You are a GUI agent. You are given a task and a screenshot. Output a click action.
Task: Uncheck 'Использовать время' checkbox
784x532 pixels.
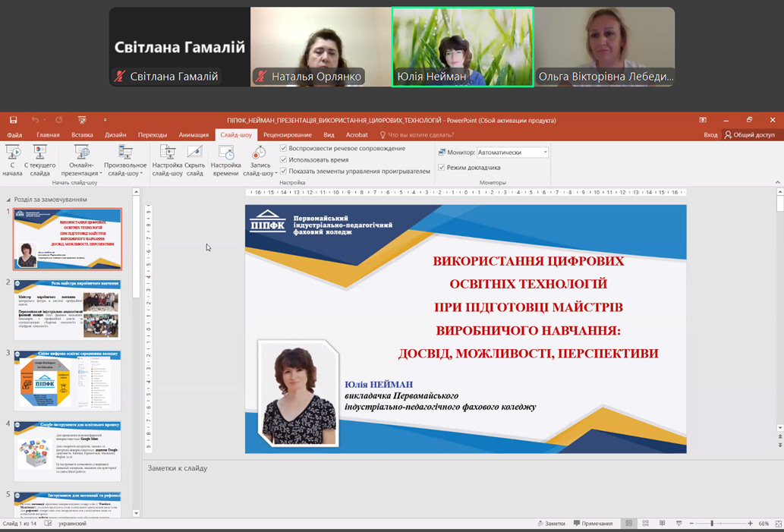[284, 160]
